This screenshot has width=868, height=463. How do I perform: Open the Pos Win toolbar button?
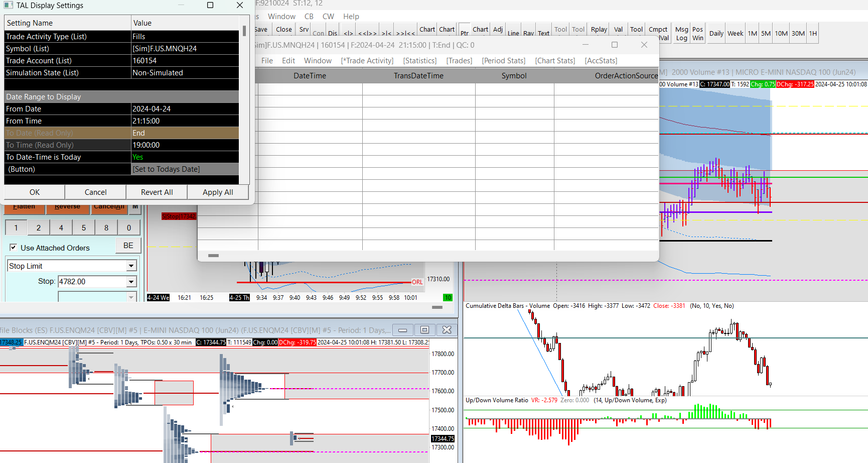(698, 33)
